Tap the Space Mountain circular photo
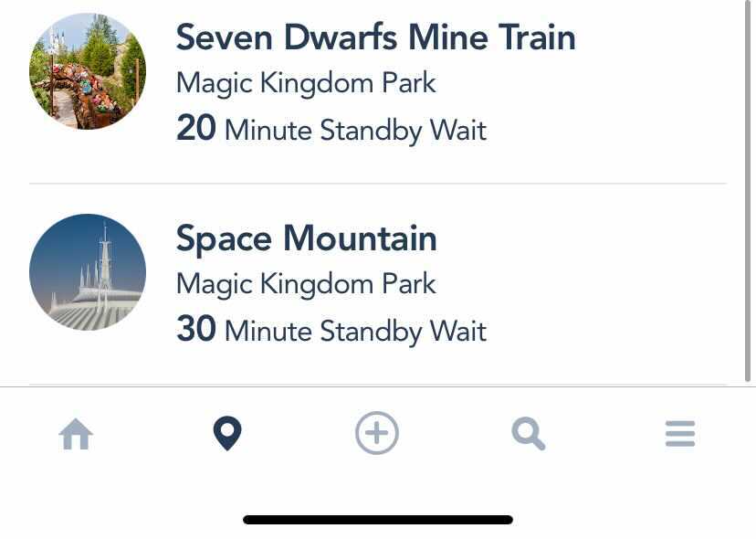This screenshot has width=756, height=539. (x=88, y=271)
